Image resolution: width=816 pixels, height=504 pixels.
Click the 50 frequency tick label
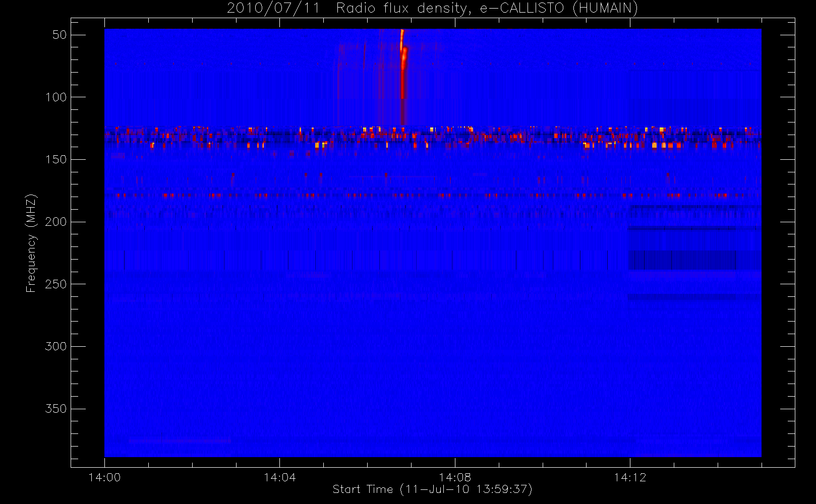pos(60,35)
